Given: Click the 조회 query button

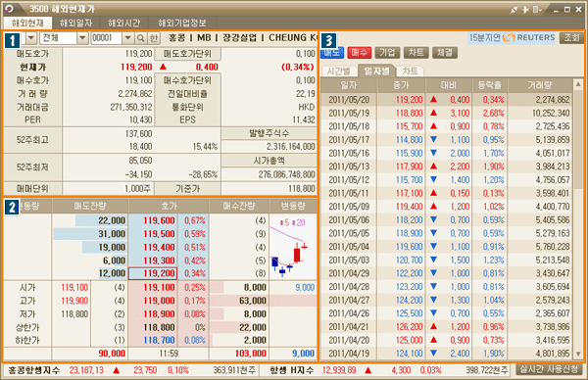Looking at the screenshot, I should pyautogui.click(x=572, y=37).
